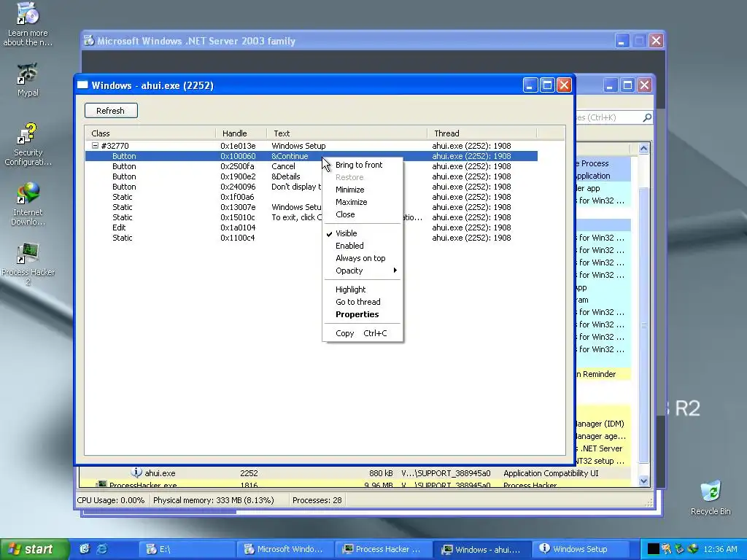Screen dimensions: 747x560
Task: Choose Highlight in the context menu
Action: pos(363,289)
